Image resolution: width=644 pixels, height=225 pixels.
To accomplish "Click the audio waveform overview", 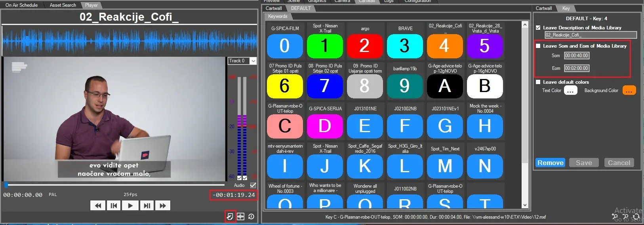I will pyautogui.click(x=129, y=40).
